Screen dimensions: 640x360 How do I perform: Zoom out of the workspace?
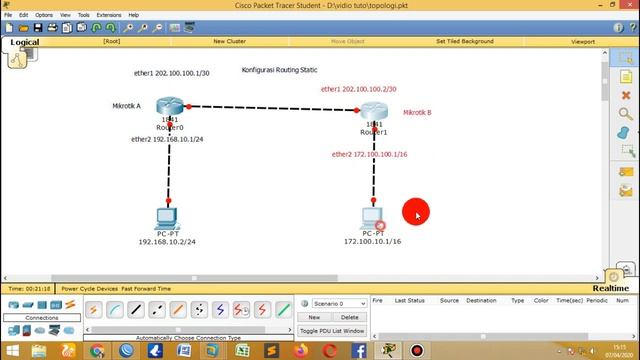coord(158,28)
